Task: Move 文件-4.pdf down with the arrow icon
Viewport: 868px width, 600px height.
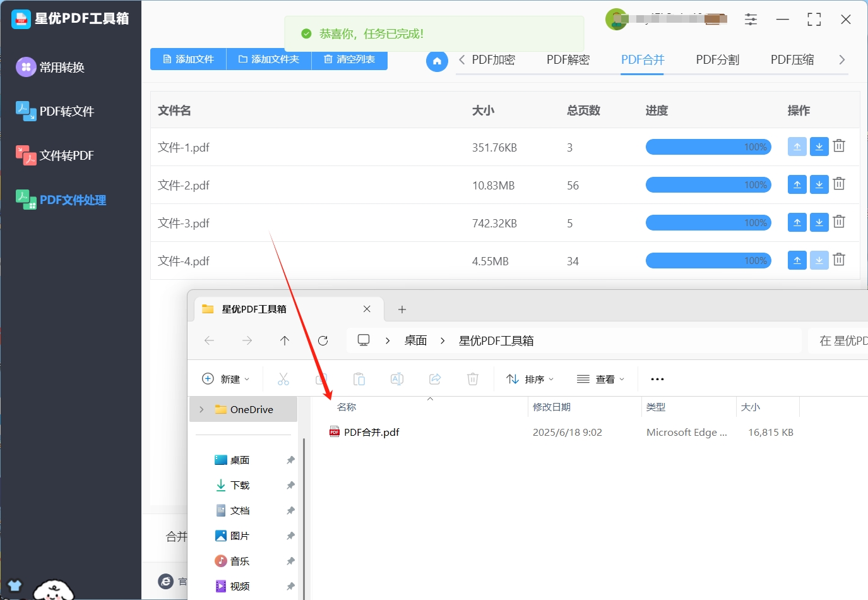Action: click(819, 260)
